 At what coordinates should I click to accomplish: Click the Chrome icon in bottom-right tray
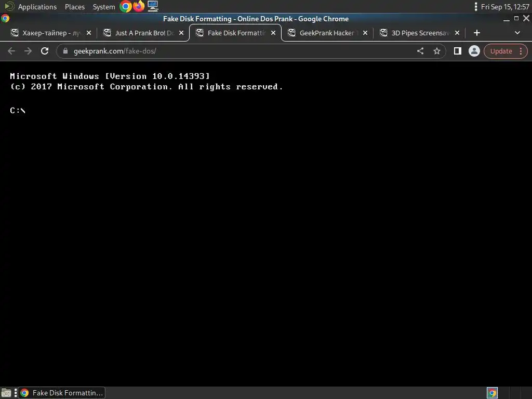tap(493, 393)
